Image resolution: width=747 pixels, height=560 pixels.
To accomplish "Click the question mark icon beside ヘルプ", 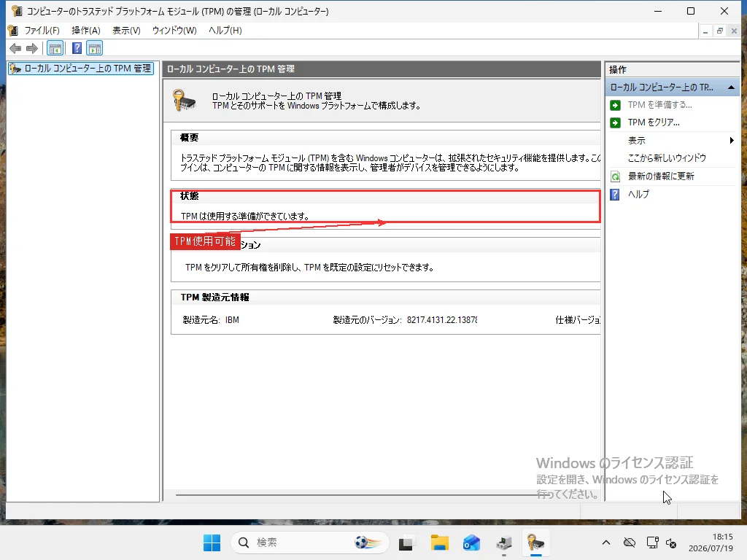I will point(615,194).
